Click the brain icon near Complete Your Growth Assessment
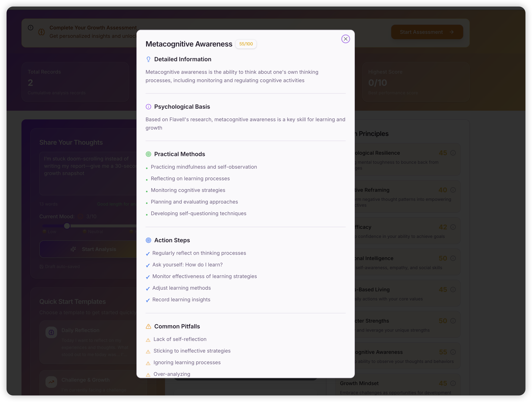Screen dimensions: 532x402 [42, 32]
